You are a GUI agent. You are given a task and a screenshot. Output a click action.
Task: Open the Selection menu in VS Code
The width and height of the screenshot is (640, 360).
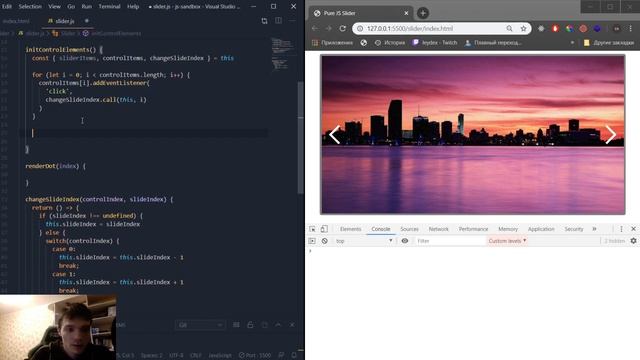click(30, 7)
